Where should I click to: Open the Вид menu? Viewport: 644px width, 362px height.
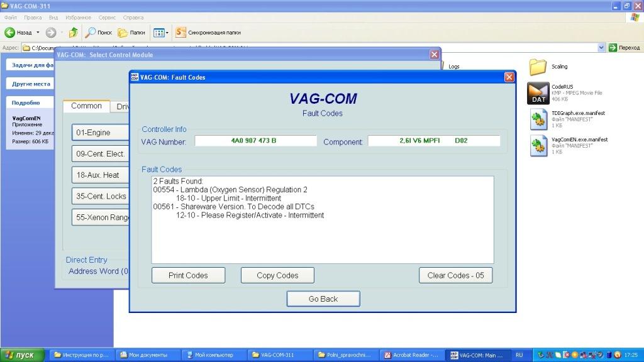[53, 18]
